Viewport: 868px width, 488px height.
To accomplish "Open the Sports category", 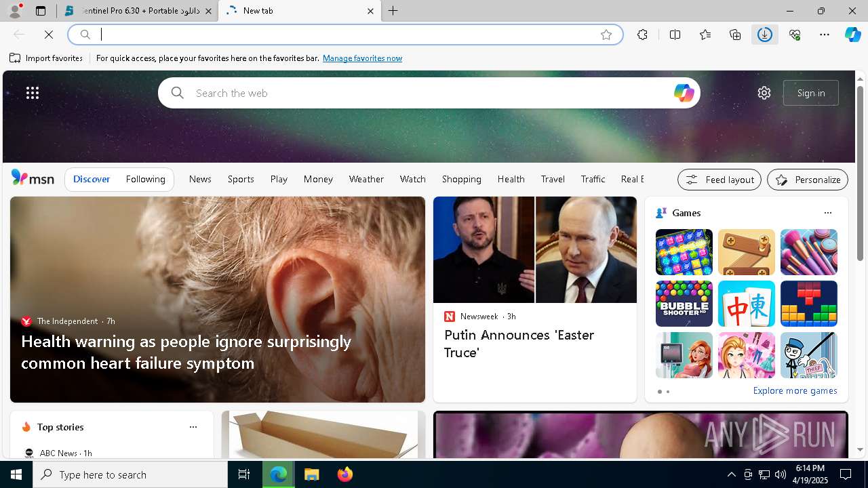I will point(241,179).
